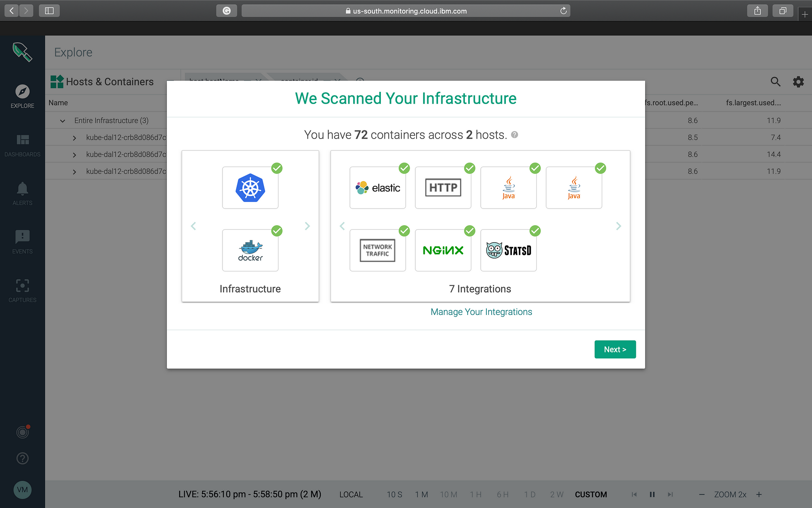
Task: Select the NGINX integration tile
Action: tap(443, 250)
